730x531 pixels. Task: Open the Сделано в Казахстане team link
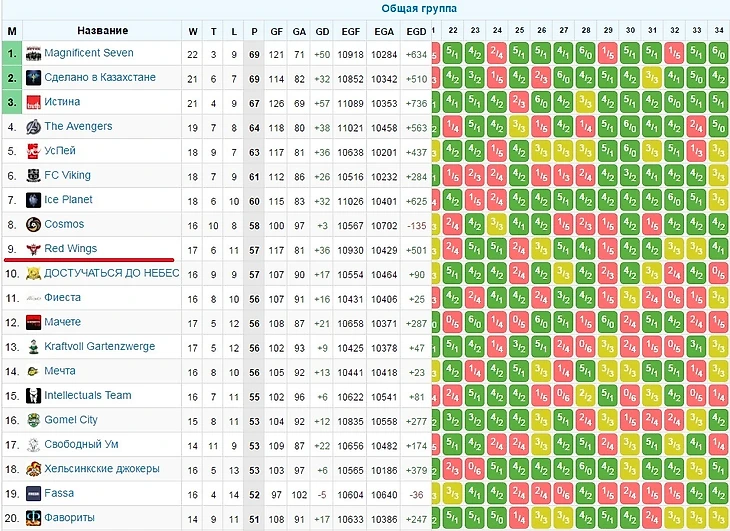100,78
